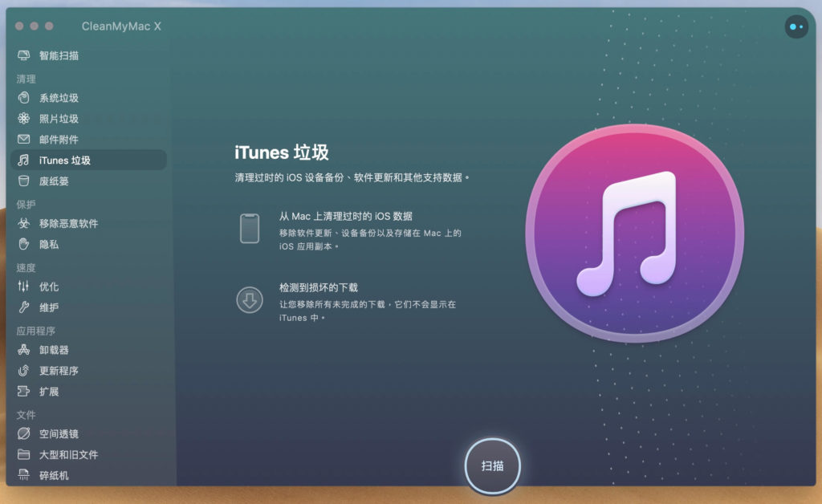Screen dimensions: 822x504
Task: Click the 更新程序 updater icon
Action: coord(23,371)
